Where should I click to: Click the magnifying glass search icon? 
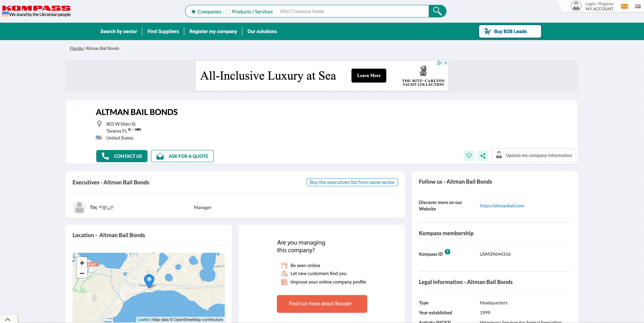coord(437,11)
